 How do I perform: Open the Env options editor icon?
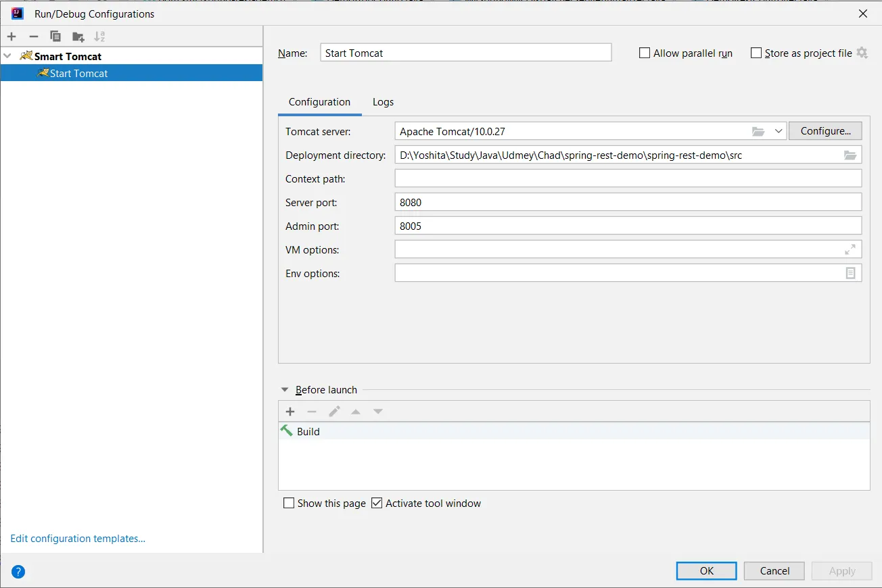(x=850, y=274)
